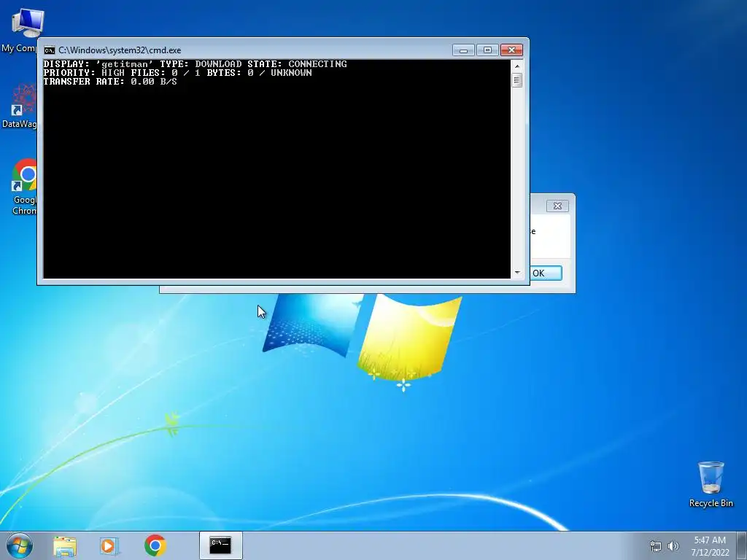Click the 'getitman' display name in console

point(125,64)
